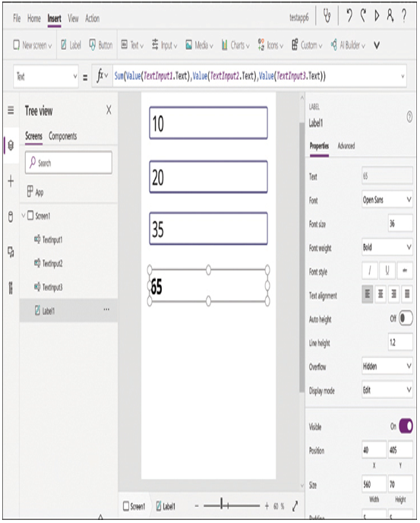Select center text alignment
This screenshot has height=523, width=420.
coord(381,294)
